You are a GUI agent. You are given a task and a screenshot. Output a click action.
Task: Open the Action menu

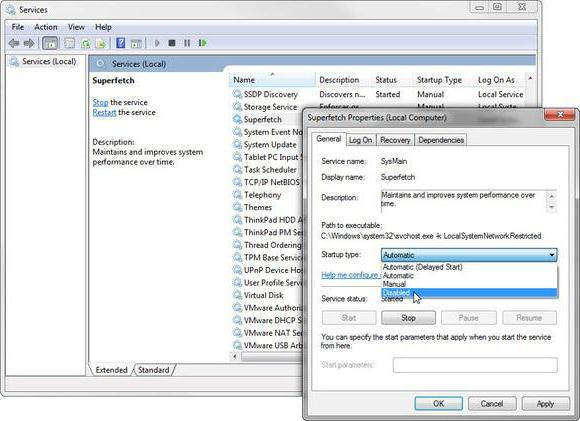click(46, 27)
